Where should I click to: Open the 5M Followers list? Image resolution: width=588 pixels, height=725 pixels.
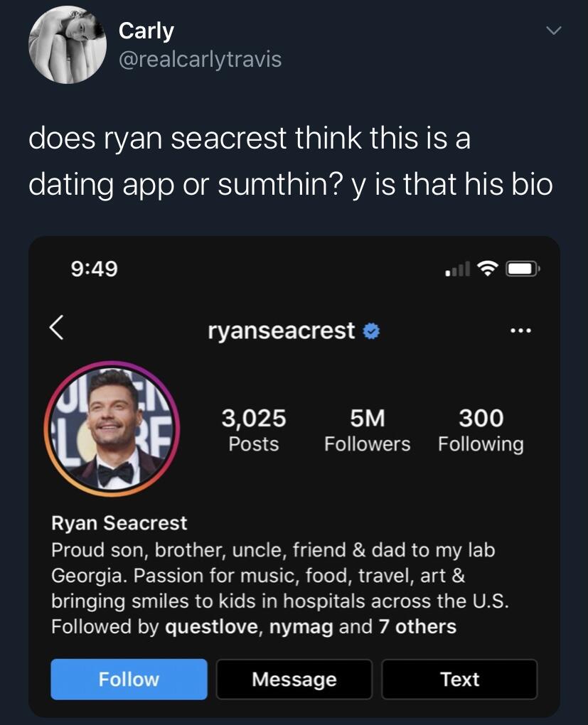coord(367,429)
